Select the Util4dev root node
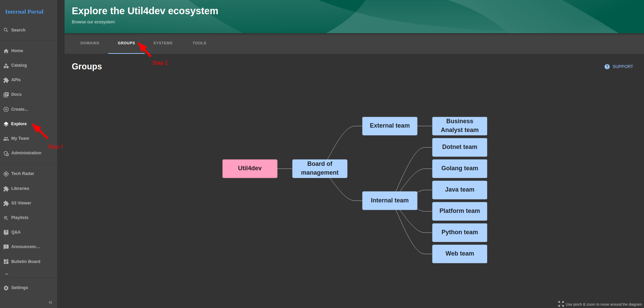This screenshot has height=308, width=644. click(250, 169)
